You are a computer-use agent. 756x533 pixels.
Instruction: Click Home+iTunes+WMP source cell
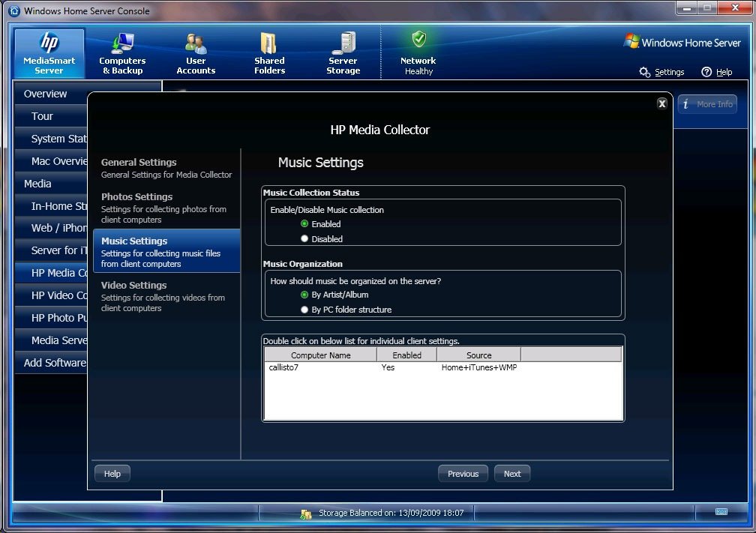[479, 367]
